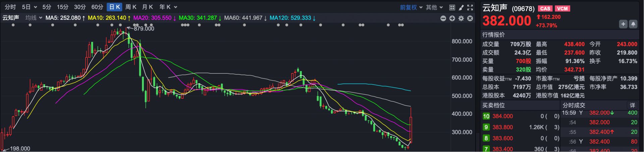Set a price alert with bell icon
This screenshot has height=152, width=644.
[x=633, y=24]
